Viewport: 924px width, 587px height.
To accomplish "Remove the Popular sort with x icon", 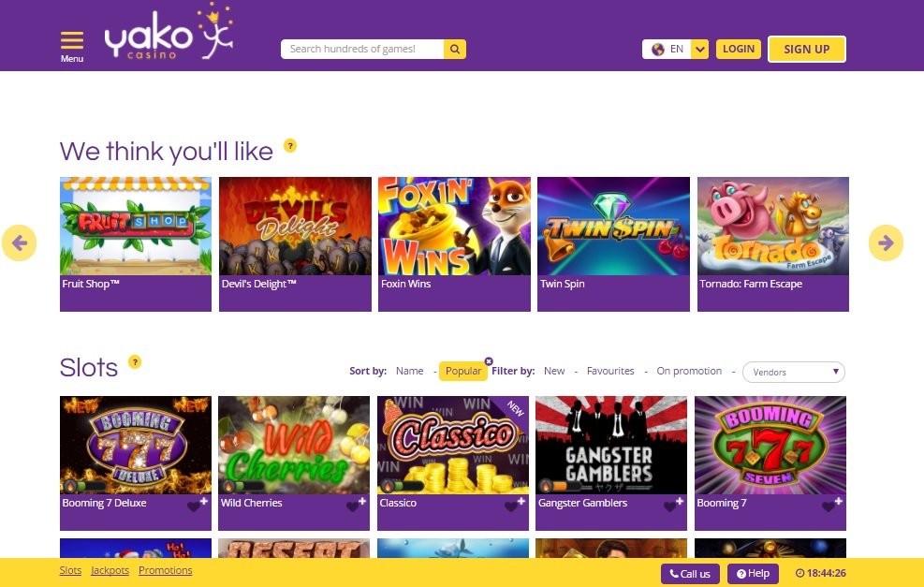I will 489,361.
